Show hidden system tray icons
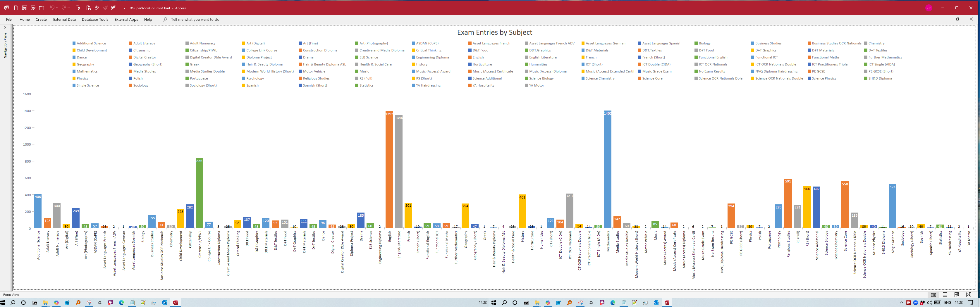This screenshot has width=980, height=307. (x=901, y=303)
